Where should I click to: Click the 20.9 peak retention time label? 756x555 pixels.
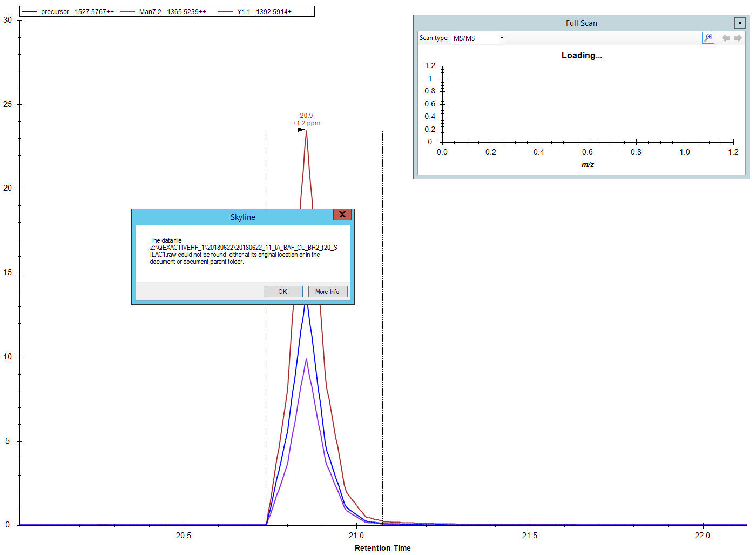coord(306,116)
